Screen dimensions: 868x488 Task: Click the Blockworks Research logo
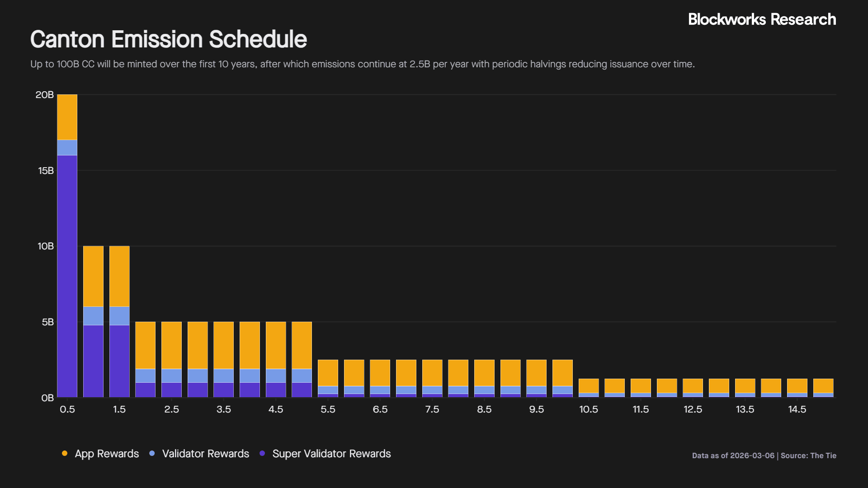coord(762,19)
